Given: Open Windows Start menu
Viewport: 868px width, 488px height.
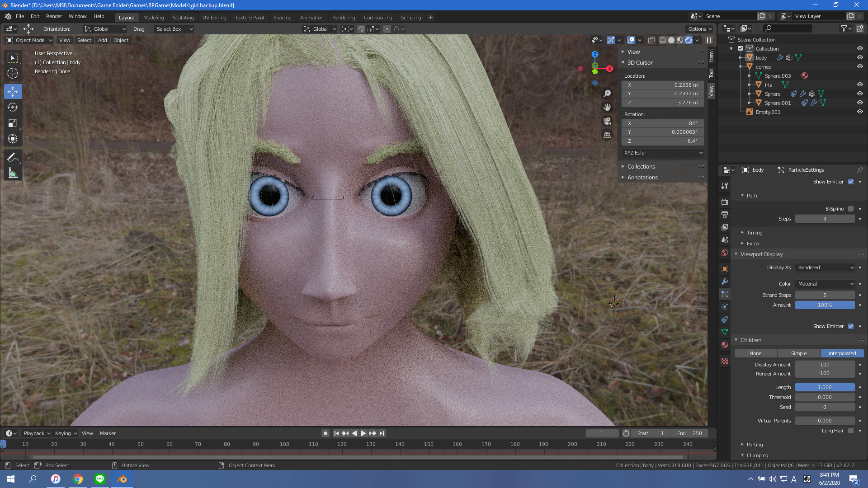Looking at the screenshot, I should point(11,479).
